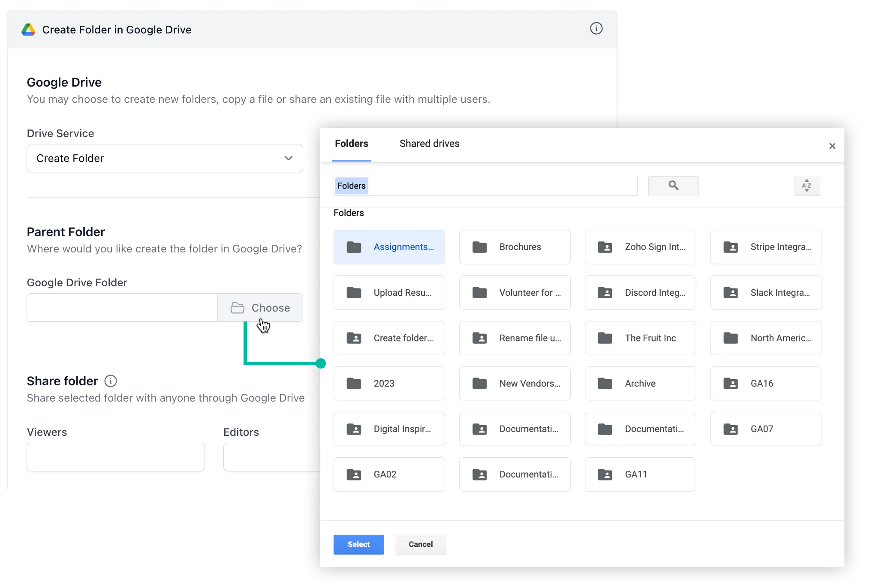Viewport: 873px width, 588px height.
Task: Click the search magnifier icon
Action: coord(673,186)
